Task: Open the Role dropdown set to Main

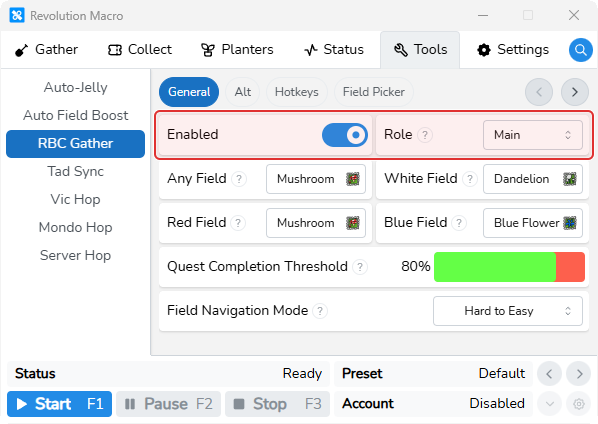Action: click(533, 135)
